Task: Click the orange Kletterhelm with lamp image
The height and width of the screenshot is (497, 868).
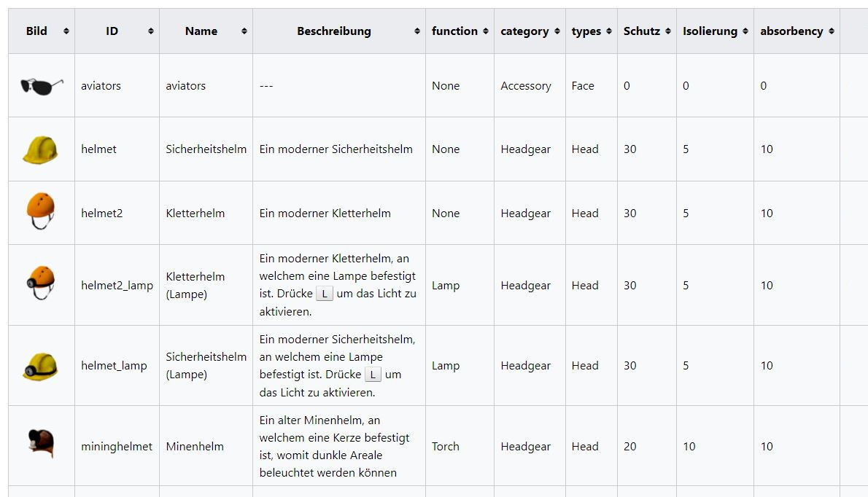Action: tap(40, 283)
